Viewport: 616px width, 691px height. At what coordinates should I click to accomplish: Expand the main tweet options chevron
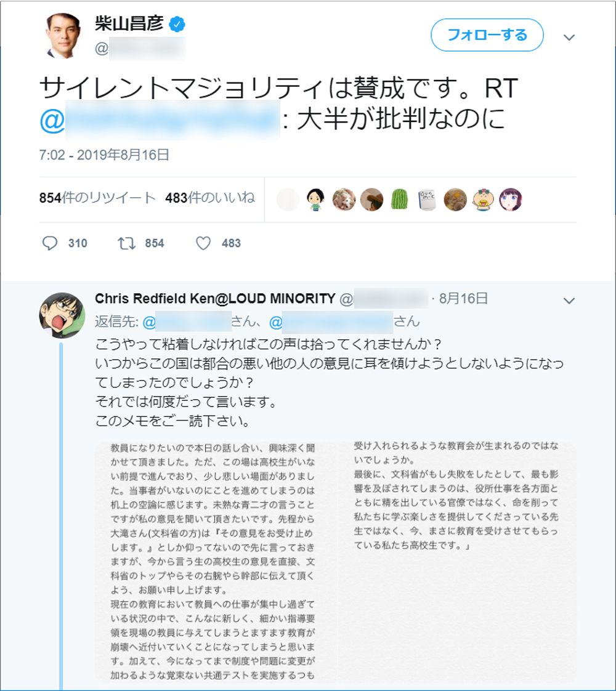[x=569, y=38]
